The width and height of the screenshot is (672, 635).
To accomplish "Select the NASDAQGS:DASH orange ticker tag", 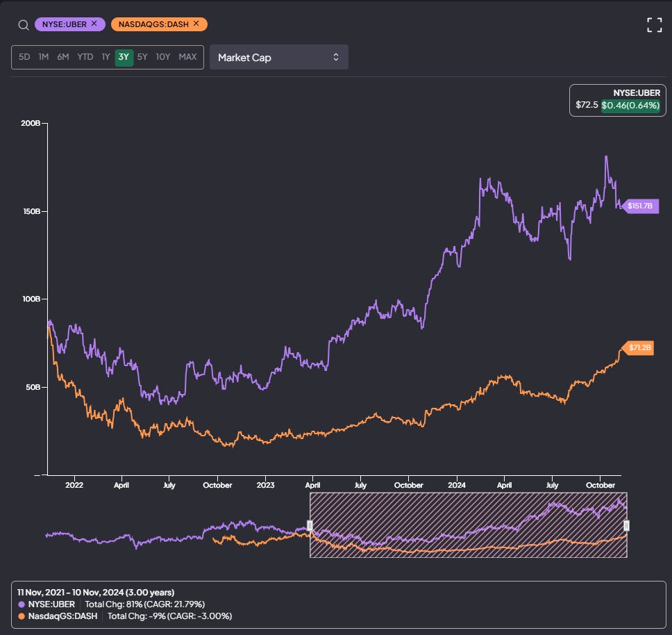I will click(x=159, y=24).
